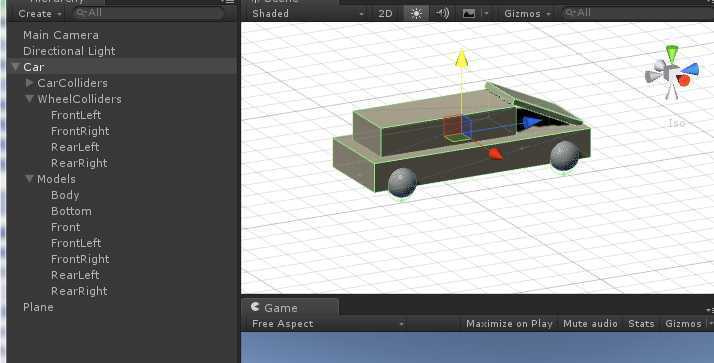The height and width of the screenshot is (363, 714).
Task: Open the scene effects dropdown arrow
Action: (x=486, y=13)
